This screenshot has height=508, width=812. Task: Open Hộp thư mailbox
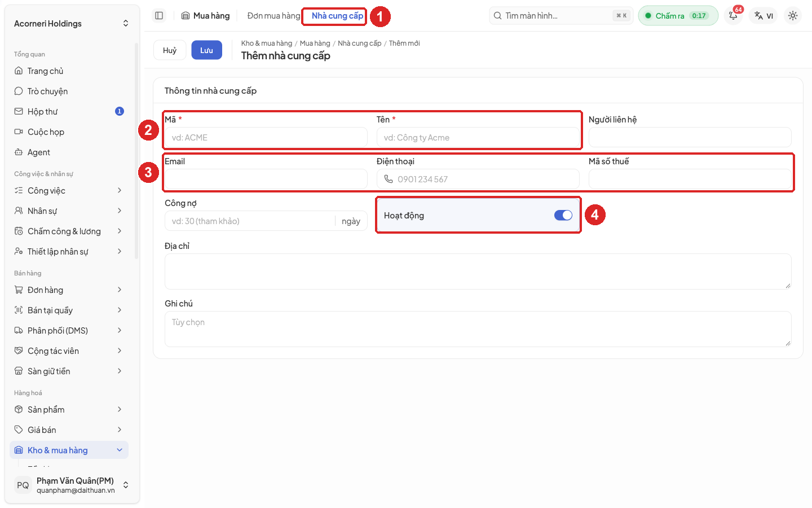point(69,112)
